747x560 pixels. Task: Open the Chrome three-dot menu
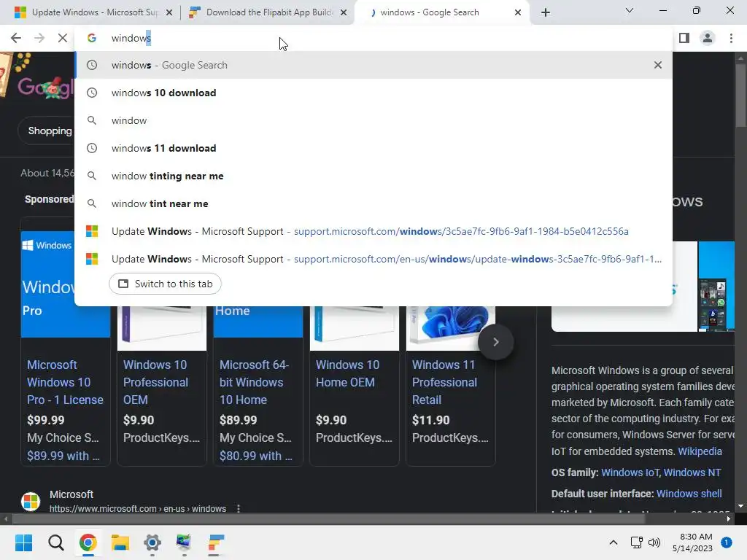tap(731, 38)
